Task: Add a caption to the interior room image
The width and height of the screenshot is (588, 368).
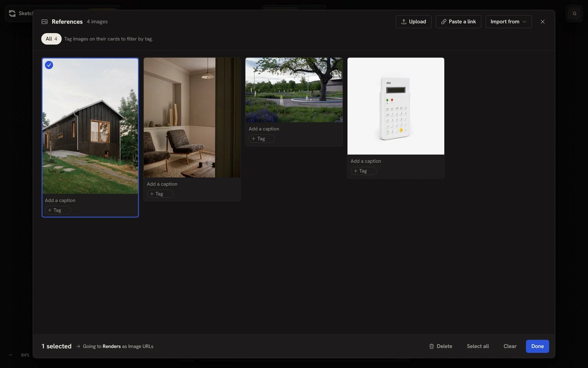Action: click(162, 184)
